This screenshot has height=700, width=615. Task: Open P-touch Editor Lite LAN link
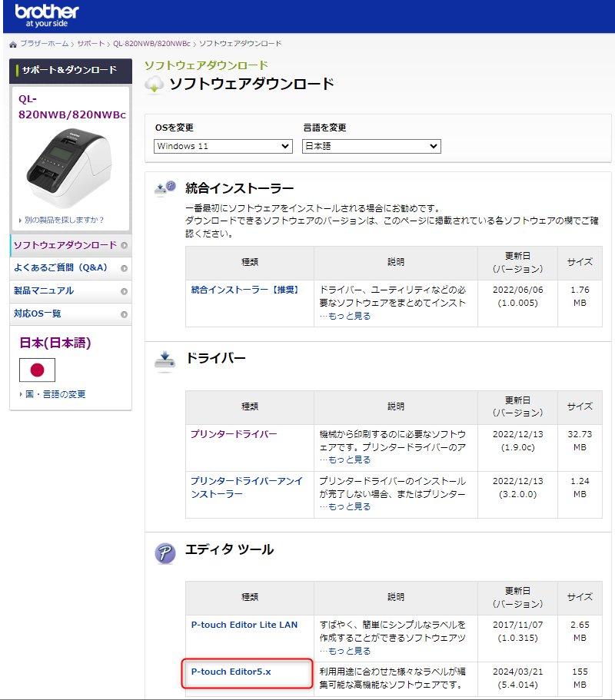tap(244, 625)
